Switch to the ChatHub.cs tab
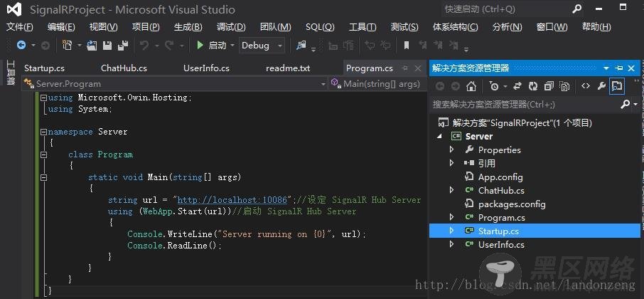 [x=124, y=68]
